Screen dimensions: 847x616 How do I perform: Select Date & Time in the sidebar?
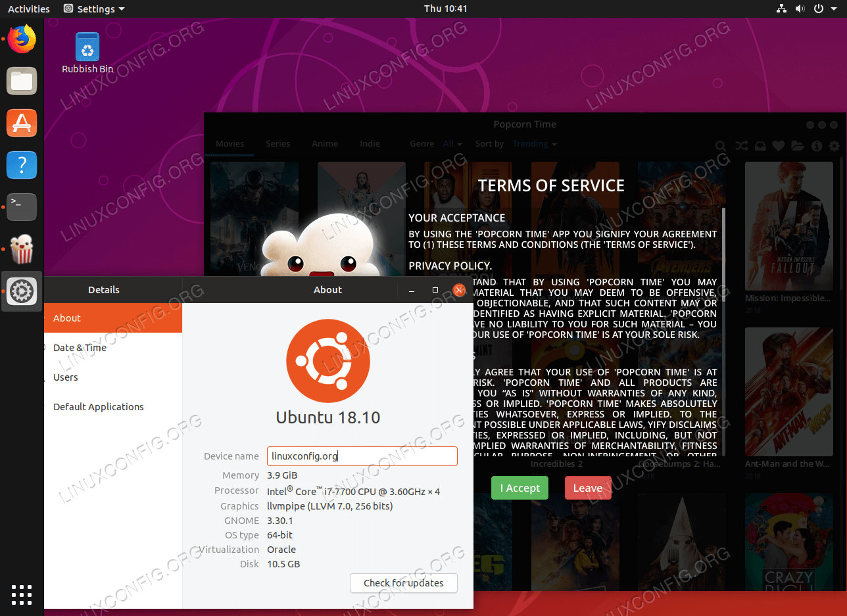(x=113, y=348)
